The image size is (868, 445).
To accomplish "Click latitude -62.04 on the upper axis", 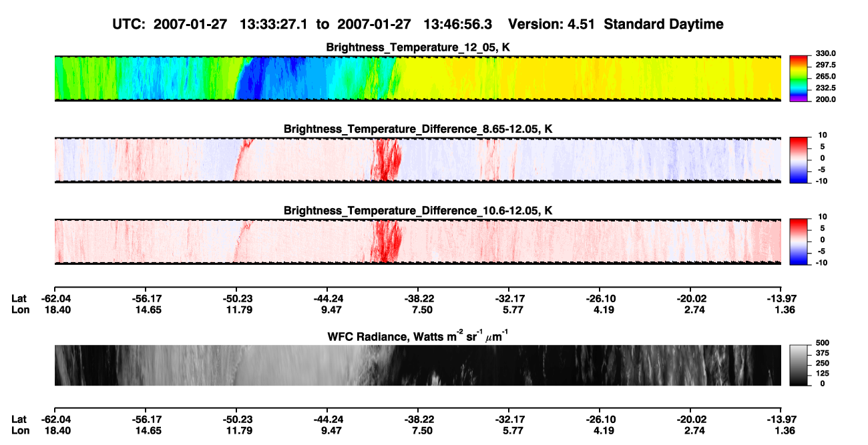I will coord(55,298).
